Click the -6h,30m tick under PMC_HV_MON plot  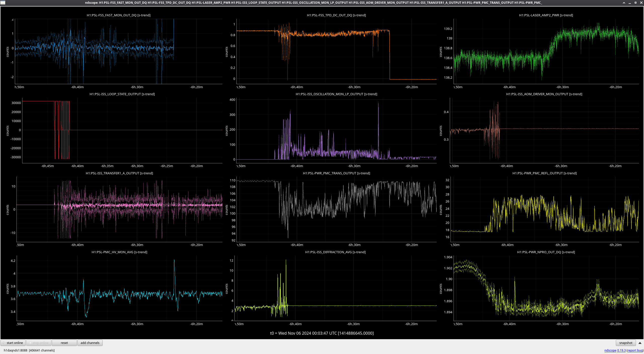(137, 324)
